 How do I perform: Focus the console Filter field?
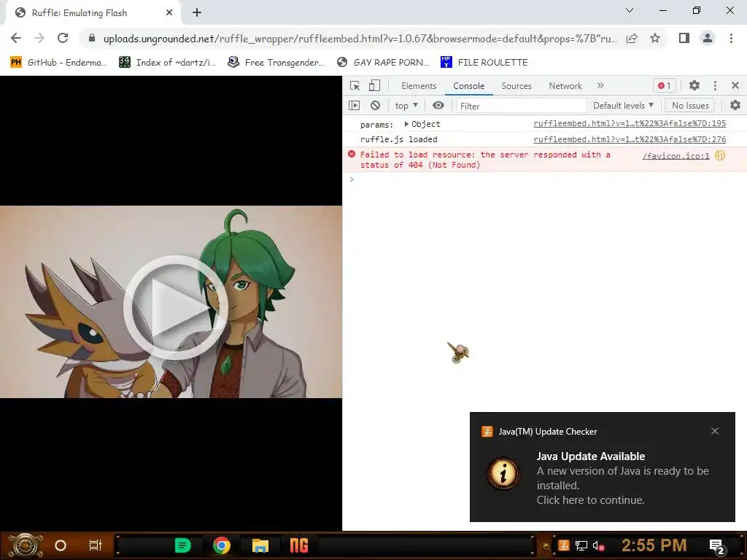coord(521,106)
